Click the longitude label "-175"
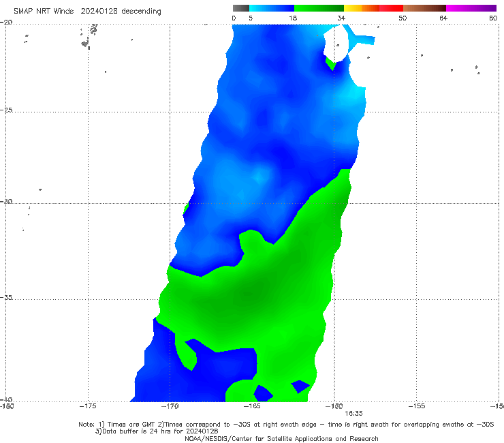Viewport: 504px width, 443px height. [88, 406]
